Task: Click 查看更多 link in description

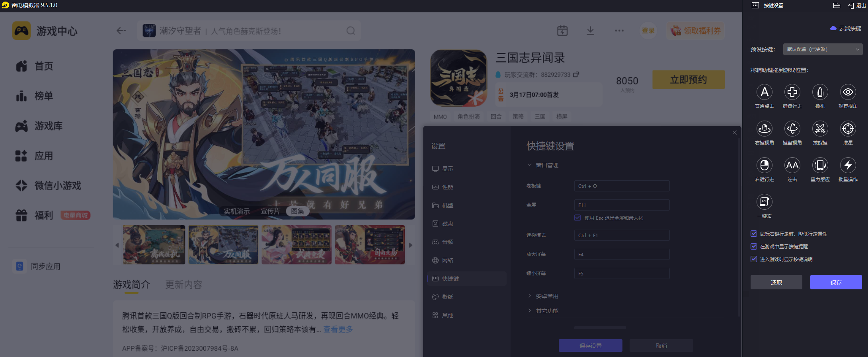Action: (x=338, y=329)
